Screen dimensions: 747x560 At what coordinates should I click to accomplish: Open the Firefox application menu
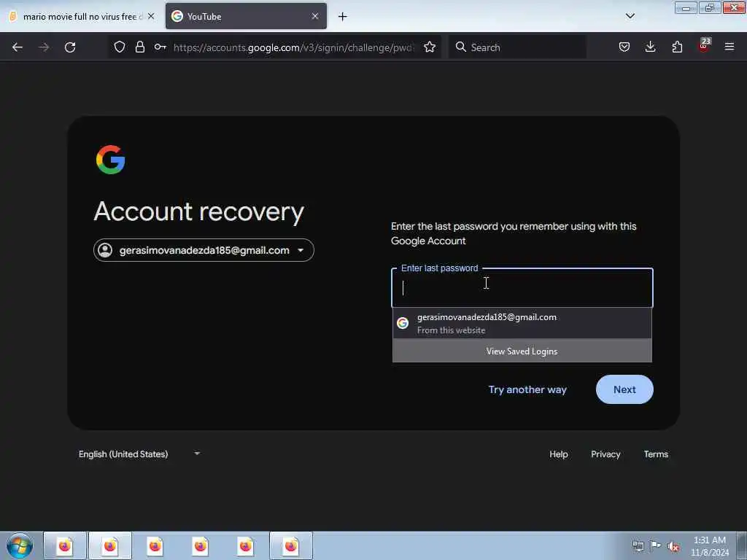(729, 47)
